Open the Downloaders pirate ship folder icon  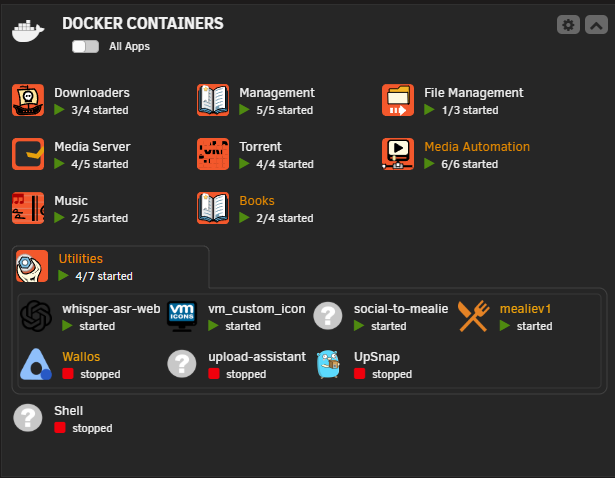tap(28, 100)
